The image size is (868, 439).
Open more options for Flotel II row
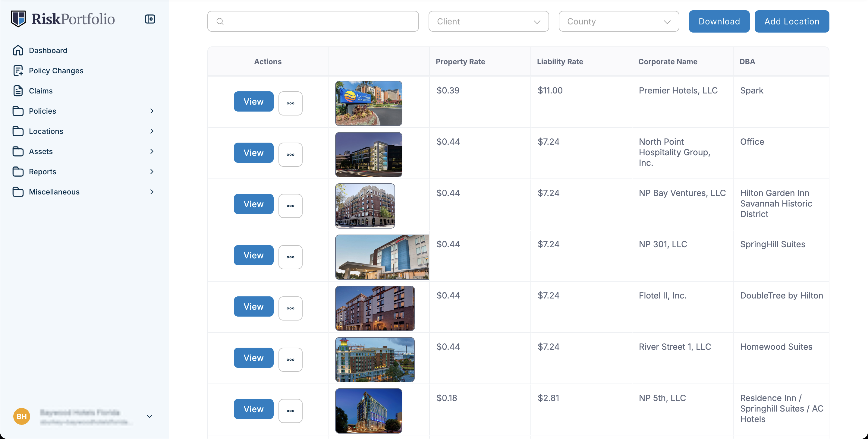click(290, 308)
